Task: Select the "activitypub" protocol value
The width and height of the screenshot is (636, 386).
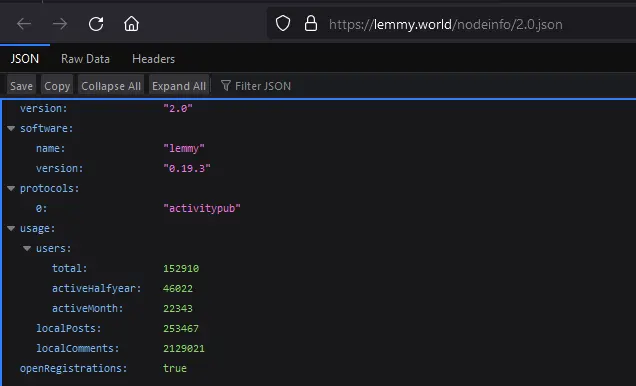Action: click(202, 208)
